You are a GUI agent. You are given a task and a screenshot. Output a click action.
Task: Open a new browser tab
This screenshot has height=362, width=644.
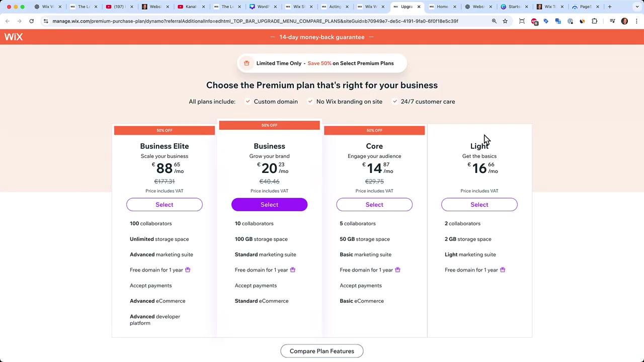tap(610, 7)
